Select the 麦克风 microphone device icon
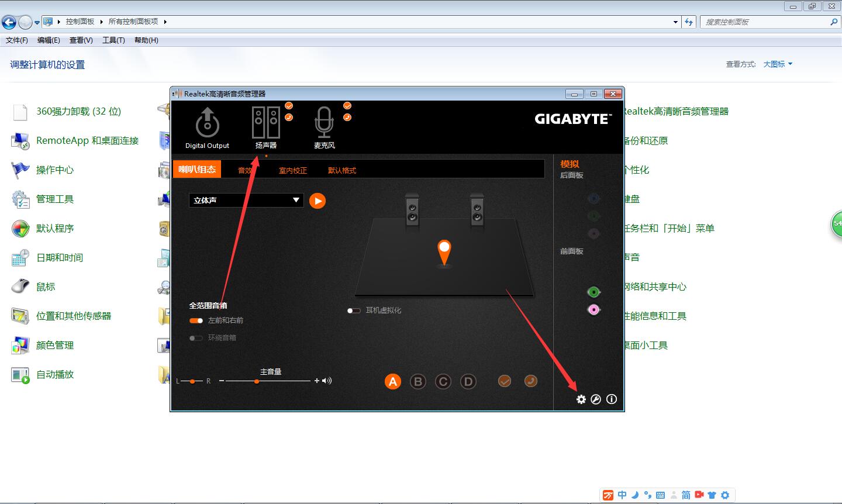Screen dimensions: 842x504 click(x=324, y=122)
